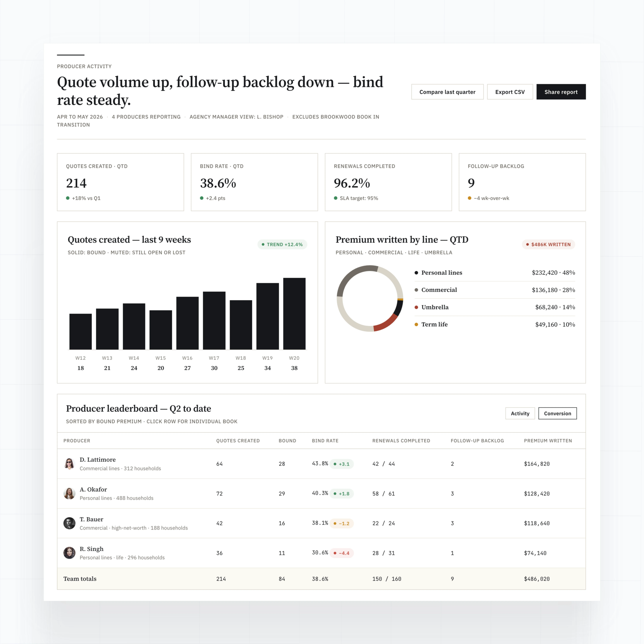Sort by the Producer column header
The image size is (644, 644).
pos(77,441)
